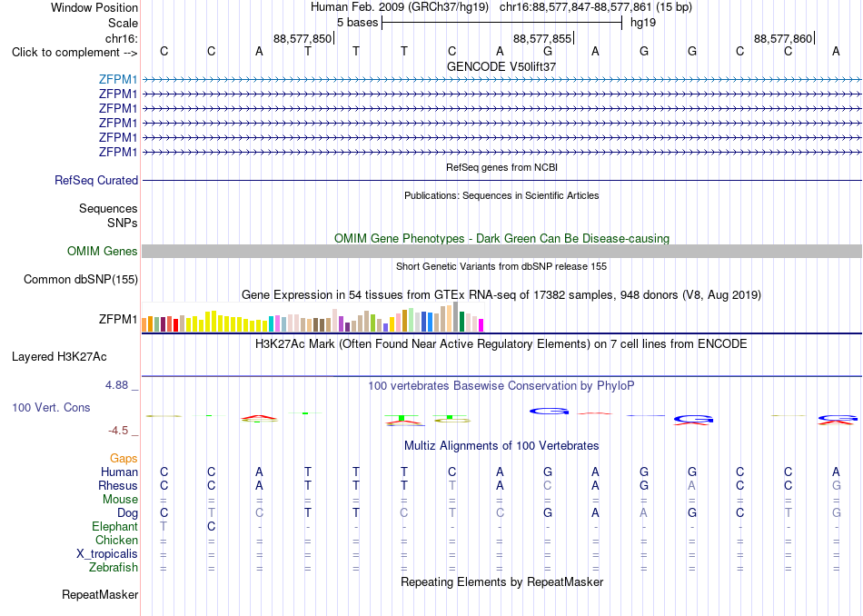Click the H3K27Ac Mark ENCODE track title

pos(501,344)
